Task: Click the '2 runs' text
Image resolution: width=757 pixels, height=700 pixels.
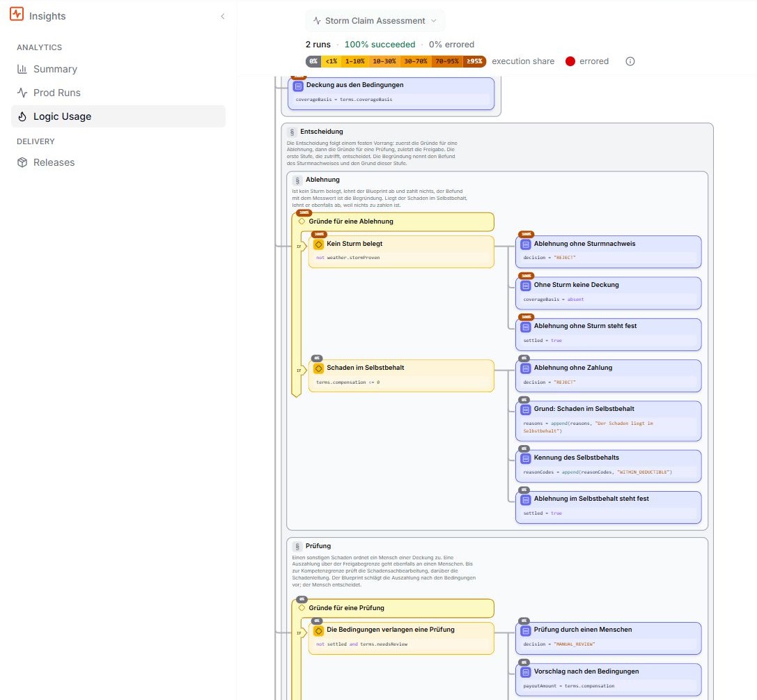Action: 318,45
